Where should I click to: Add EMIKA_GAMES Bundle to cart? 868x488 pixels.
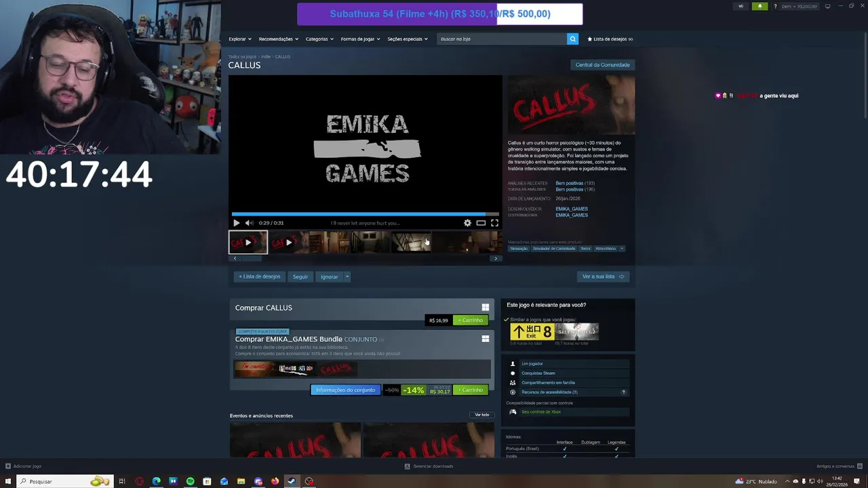471,390
